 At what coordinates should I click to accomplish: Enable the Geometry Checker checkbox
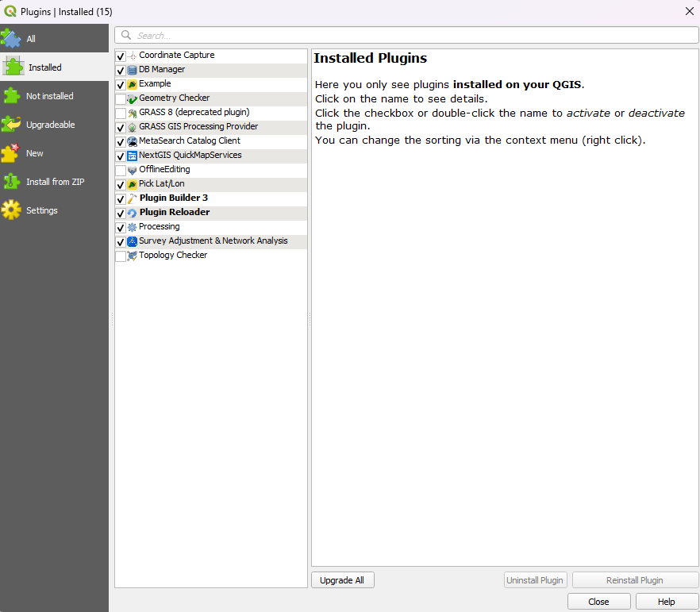(x=121, y=99)
